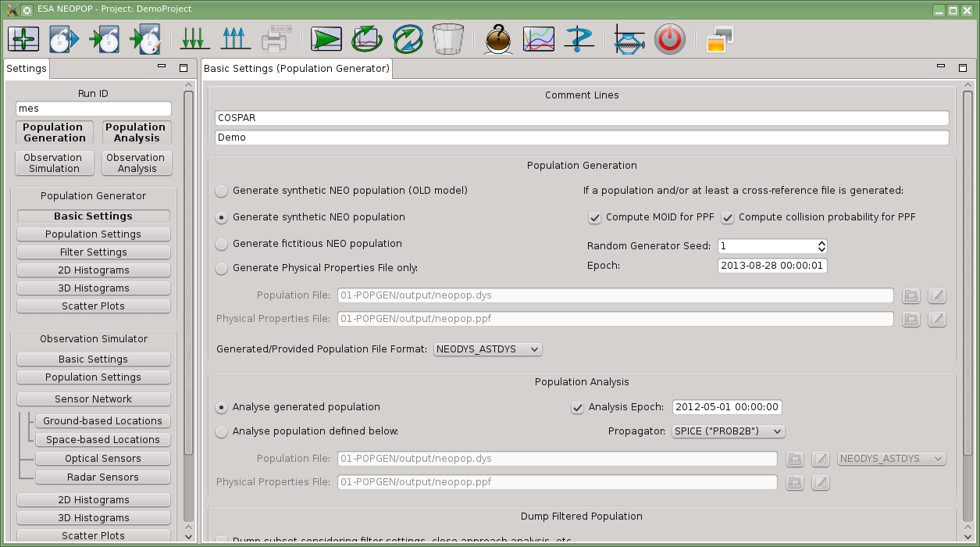Screen dimensions: 980x547
Task: Open Filter Settings under Population Generator
Action: click(94, 252)
